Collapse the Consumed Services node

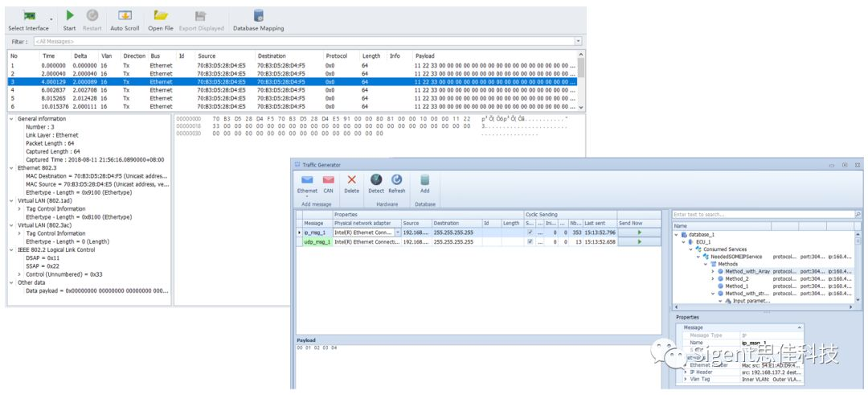click(x=691, y=249)
